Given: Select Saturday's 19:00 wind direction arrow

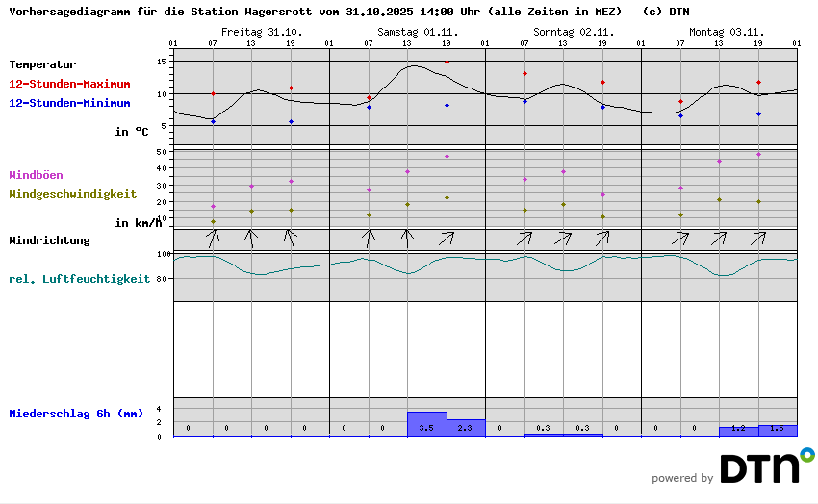Looking at the screenshot, I should 447,238.
